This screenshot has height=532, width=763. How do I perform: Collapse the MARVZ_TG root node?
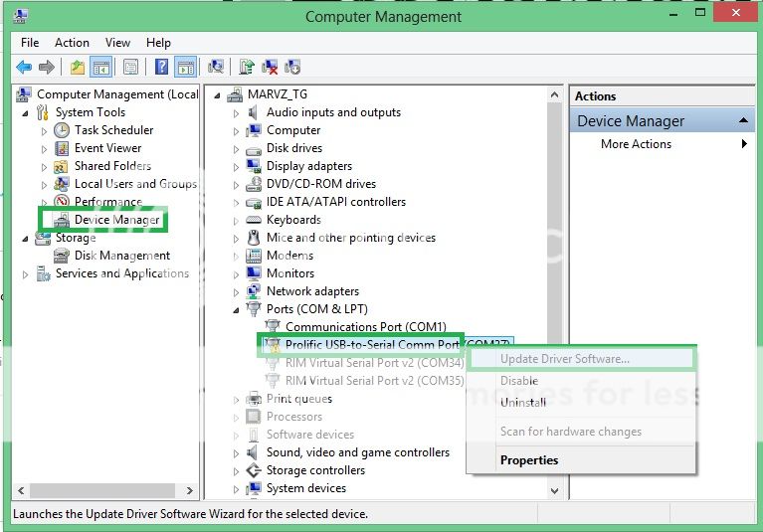click(217, 95)
